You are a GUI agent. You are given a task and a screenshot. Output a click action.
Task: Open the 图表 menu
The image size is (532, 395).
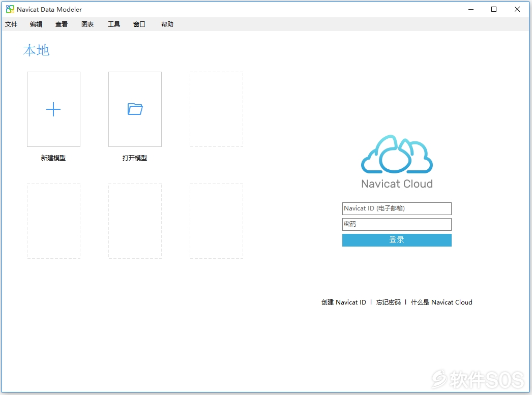87,24
